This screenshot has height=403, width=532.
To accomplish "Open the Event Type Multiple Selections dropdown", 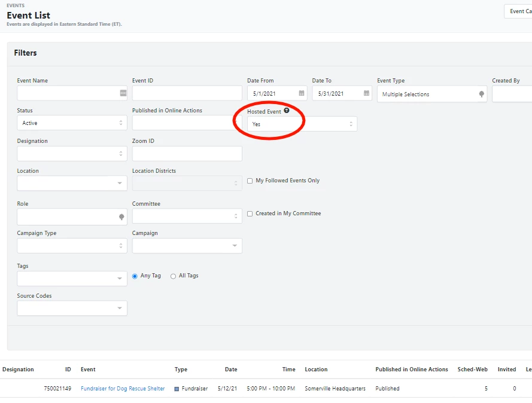I will pos(431,94).
